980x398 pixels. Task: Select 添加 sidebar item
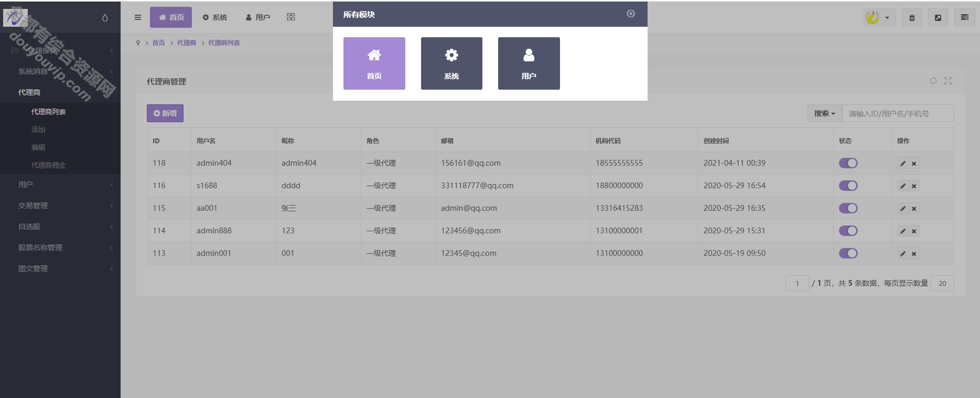[x=38, y=130]
